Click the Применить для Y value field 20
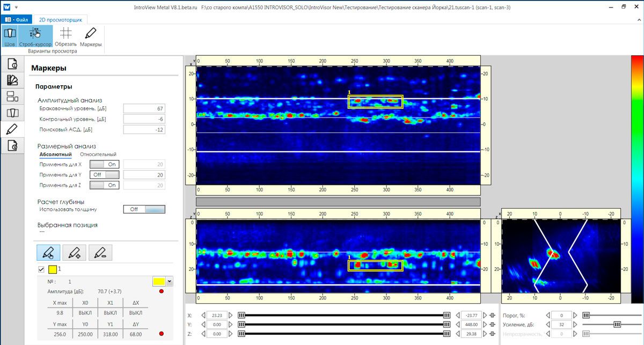Image resolution: width=644 pixels, height=345 pixels. point(144,174)
